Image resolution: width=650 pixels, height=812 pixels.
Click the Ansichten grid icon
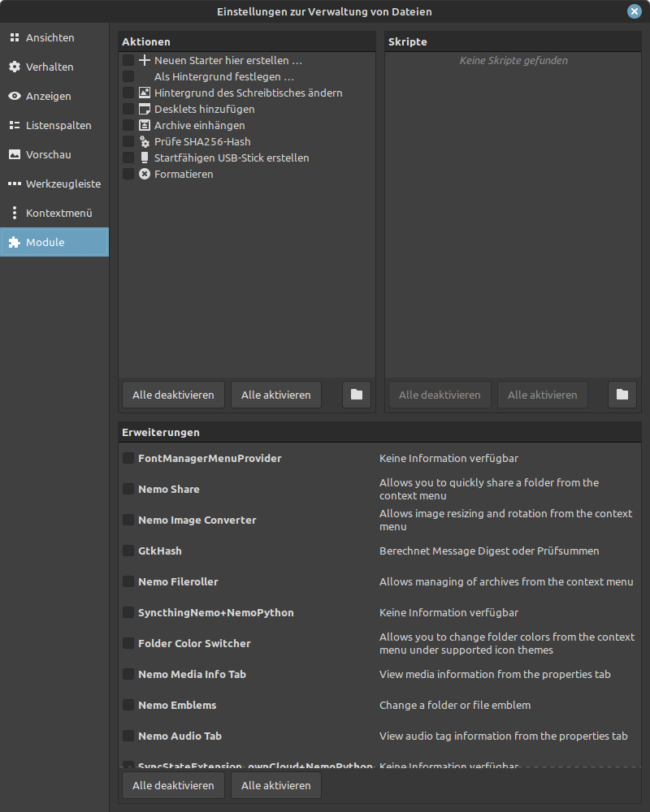[x=15, y=37]
